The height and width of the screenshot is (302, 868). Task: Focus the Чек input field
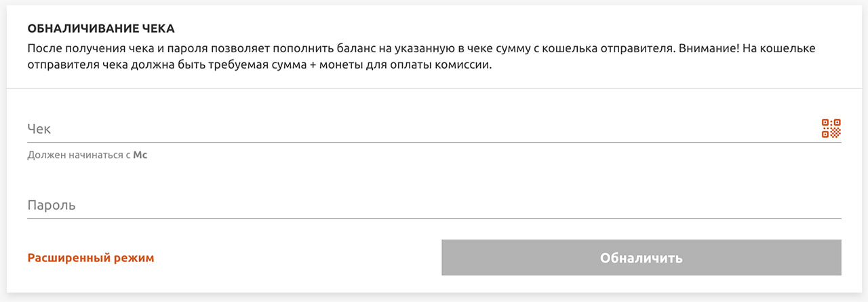(434, 128)
